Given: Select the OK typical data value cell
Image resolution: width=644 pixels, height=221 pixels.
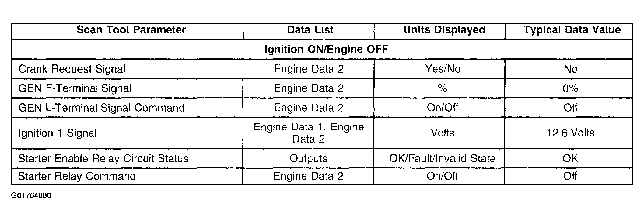Looking at the screenshot, I should pyautogui.click(x=568, y=158).
